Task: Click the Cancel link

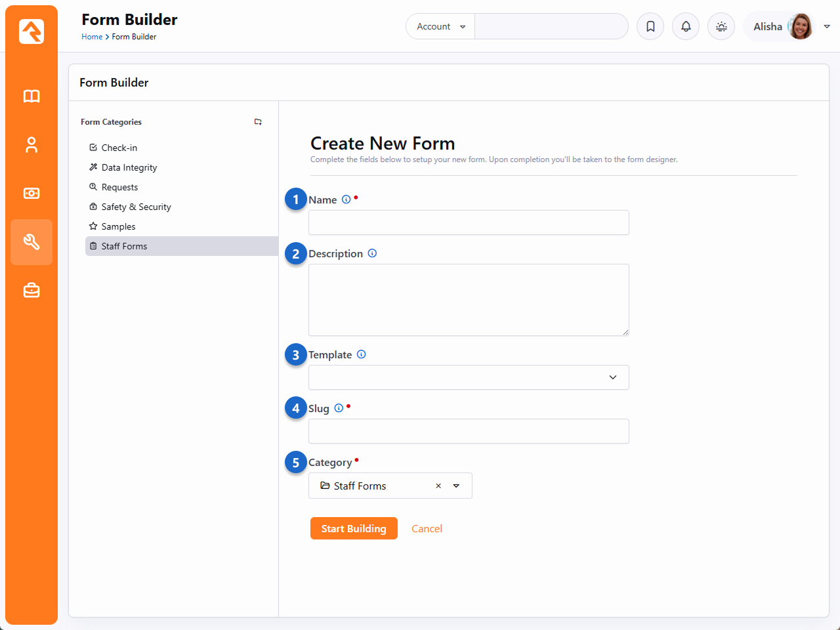Action: (427, 529)
